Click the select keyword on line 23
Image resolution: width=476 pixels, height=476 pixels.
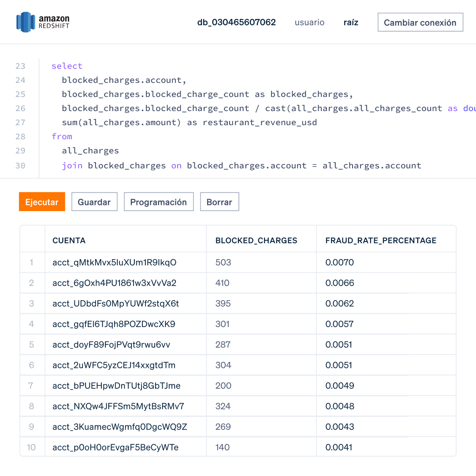(67, 66)
